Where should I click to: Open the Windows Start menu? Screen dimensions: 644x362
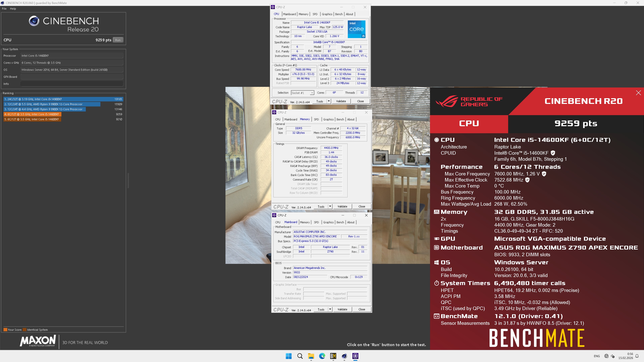pos(289,356)
